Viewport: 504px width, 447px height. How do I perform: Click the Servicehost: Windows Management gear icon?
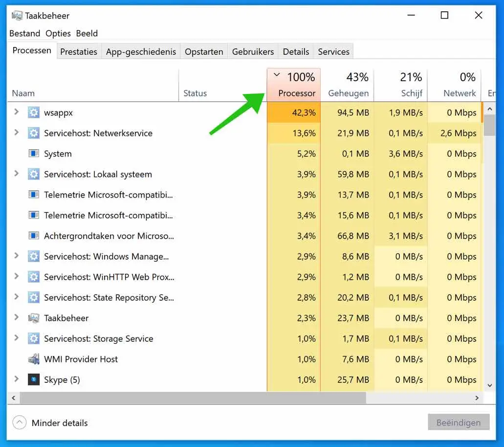pos(33,256)
